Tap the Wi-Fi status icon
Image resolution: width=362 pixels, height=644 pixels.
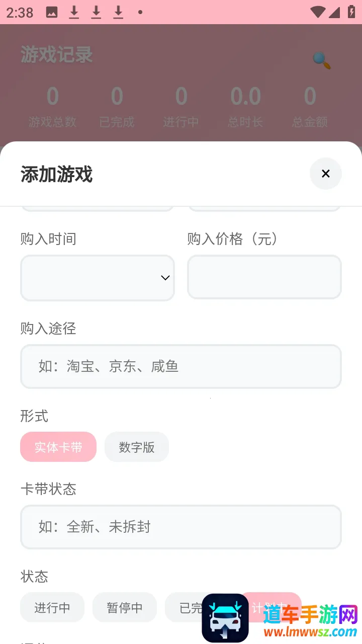point(318,13)
